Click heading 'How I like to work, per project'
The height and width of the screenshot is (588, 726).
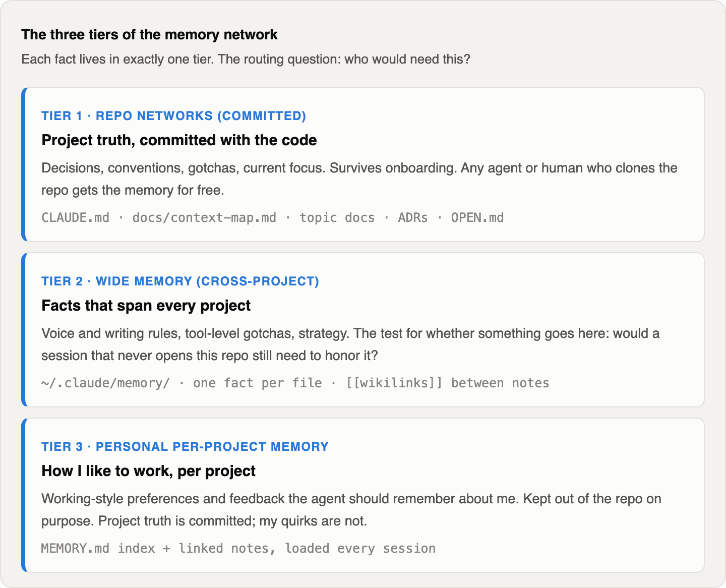(148, 471)
